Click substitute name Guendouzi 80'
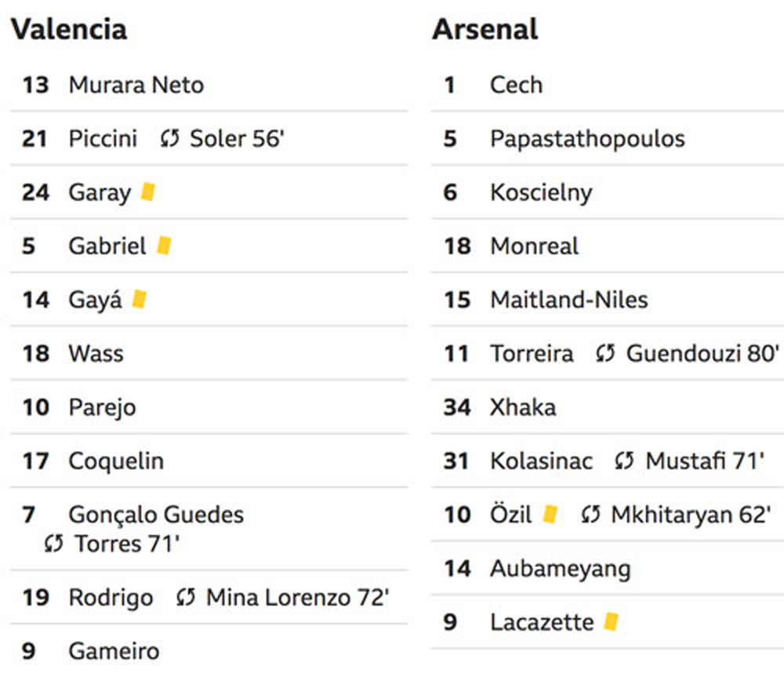This screenshot has width=784, height=673. [703, 353]
